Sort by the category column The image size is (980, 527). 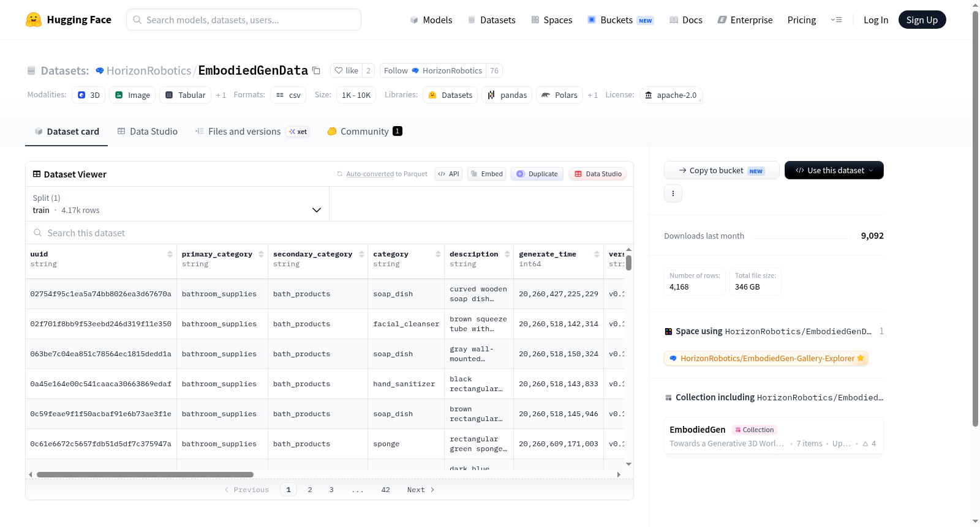point(438,254)
